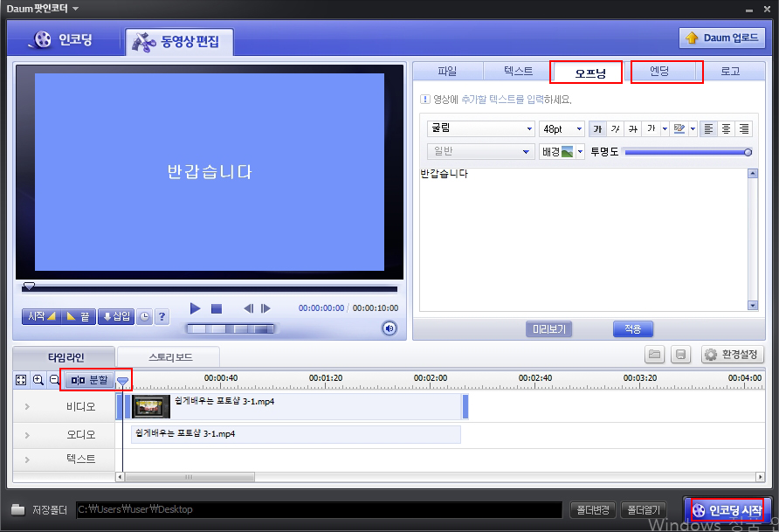Step forward one frame

[265, 308]
